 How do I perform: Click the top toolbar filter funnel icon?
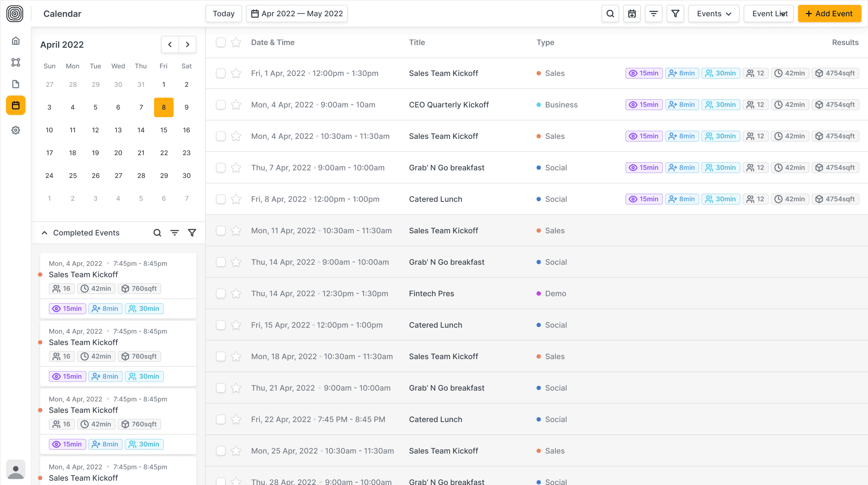point(675,14)
